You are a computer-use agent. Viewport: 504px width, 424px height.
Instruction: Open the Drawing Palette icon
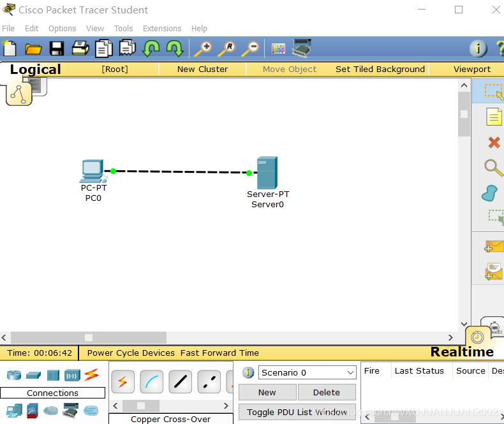tap(278, 49)
